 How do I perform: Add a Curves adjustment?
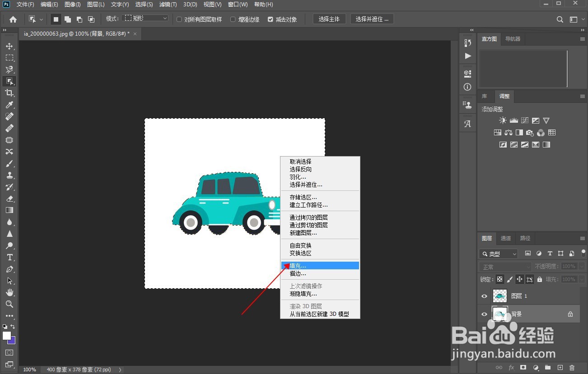pos(524,120)
